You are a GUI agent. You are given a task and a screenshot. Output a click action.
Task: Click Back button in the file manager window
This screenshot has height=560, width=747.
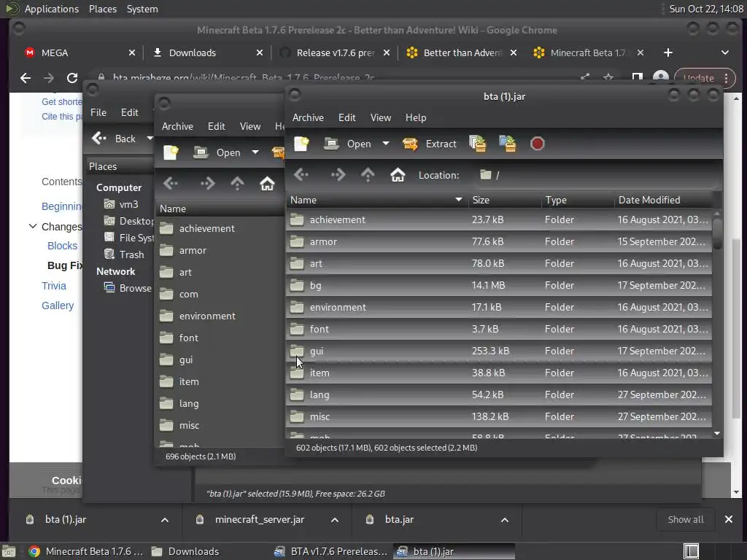click(115, 139)
